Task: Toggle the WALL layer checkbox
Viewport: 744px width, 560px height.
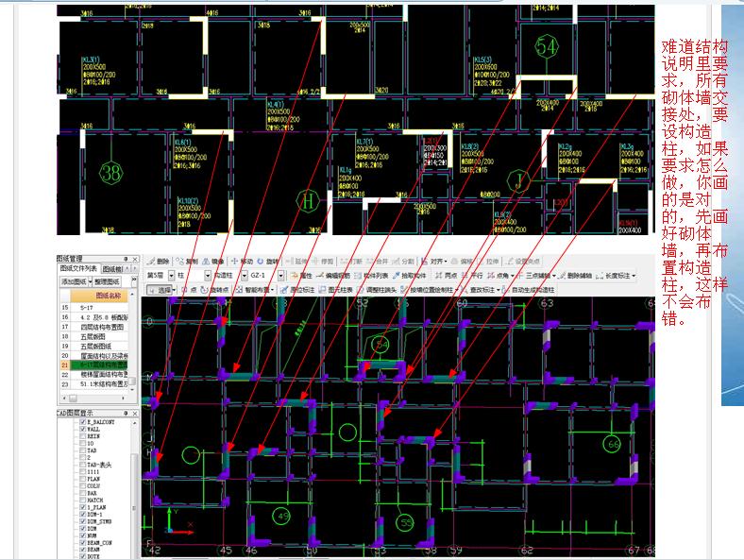Action: (83, 429)
